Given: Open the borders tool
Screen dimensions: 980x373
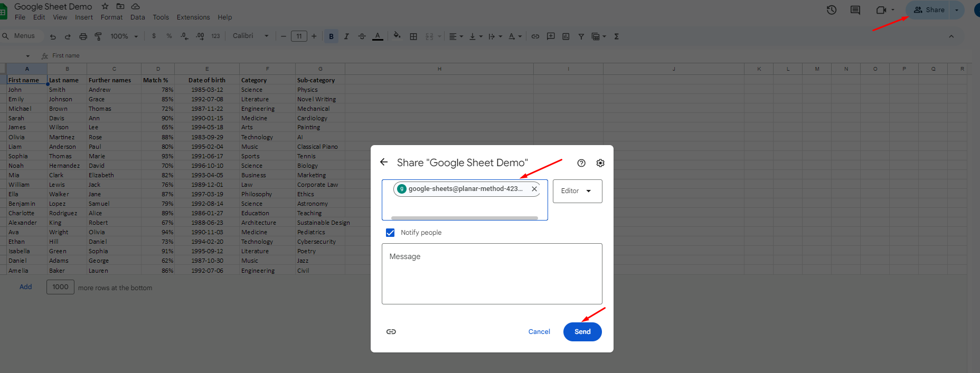Looking at the screenshot, I should coord(413,36).
